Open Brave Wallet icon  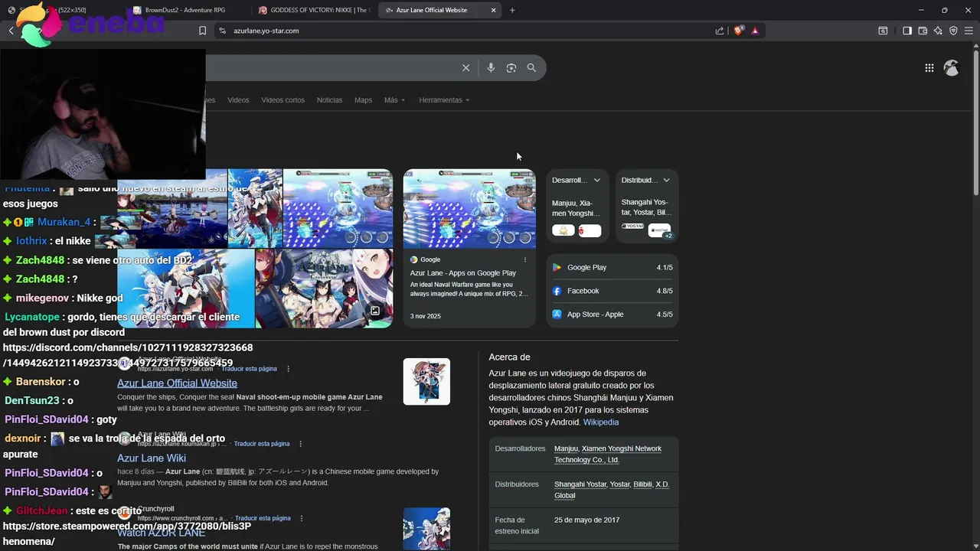(x=923, y=31)
